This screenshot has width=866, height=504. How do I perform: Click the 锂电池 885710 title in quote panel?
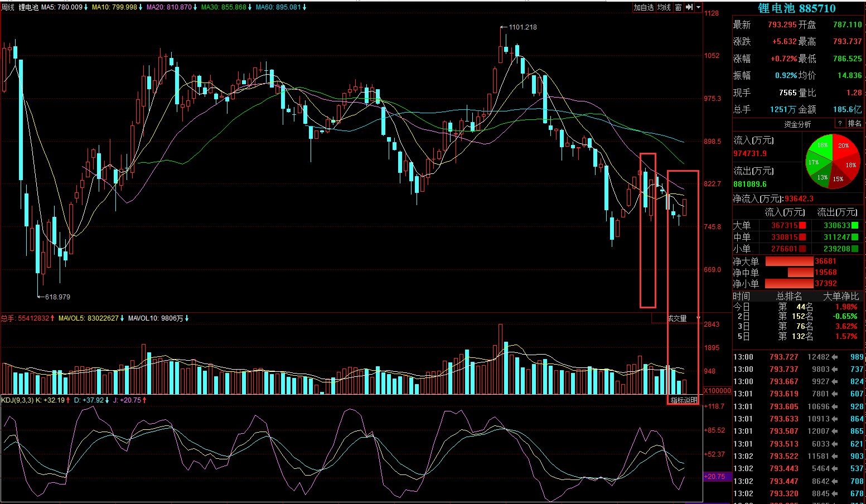click(x=797, y=8)
